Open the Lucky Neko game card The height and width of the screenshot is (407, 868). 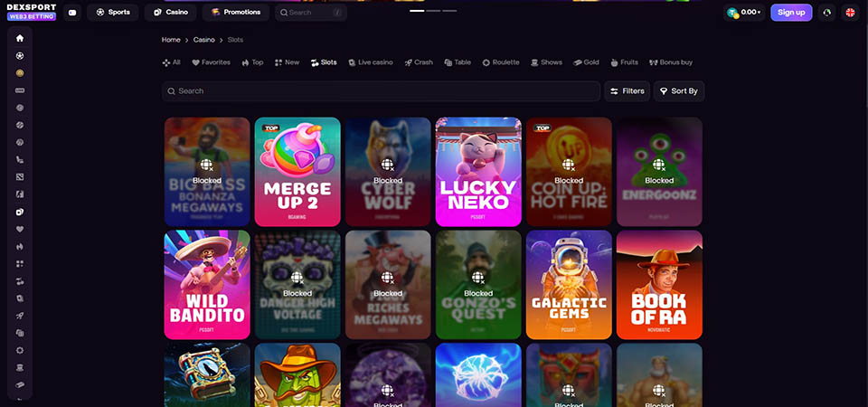[478, 172]
